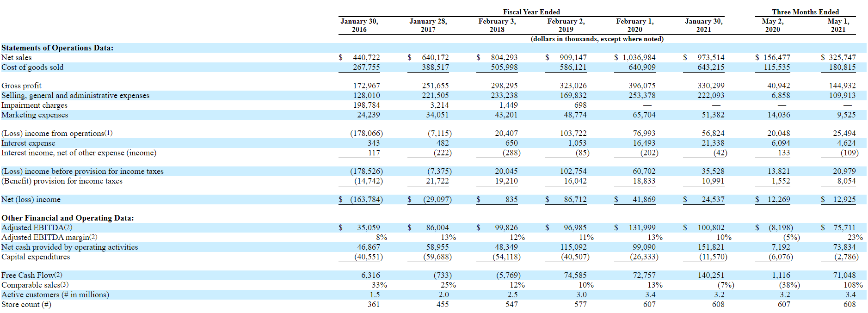Select "Active customers (# in millions)" label

coord(55,295)
